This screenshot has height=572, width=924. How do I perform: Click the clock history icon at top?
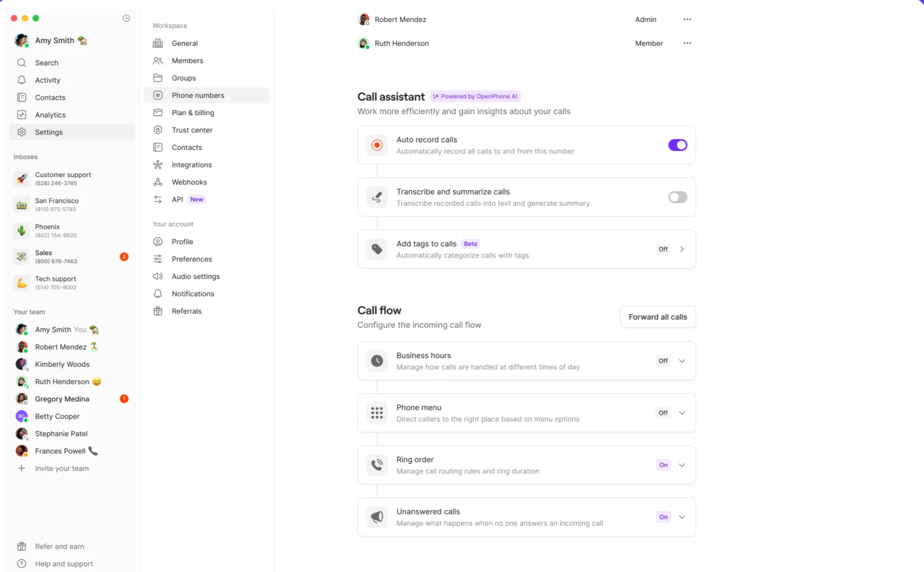pos(126,18)
